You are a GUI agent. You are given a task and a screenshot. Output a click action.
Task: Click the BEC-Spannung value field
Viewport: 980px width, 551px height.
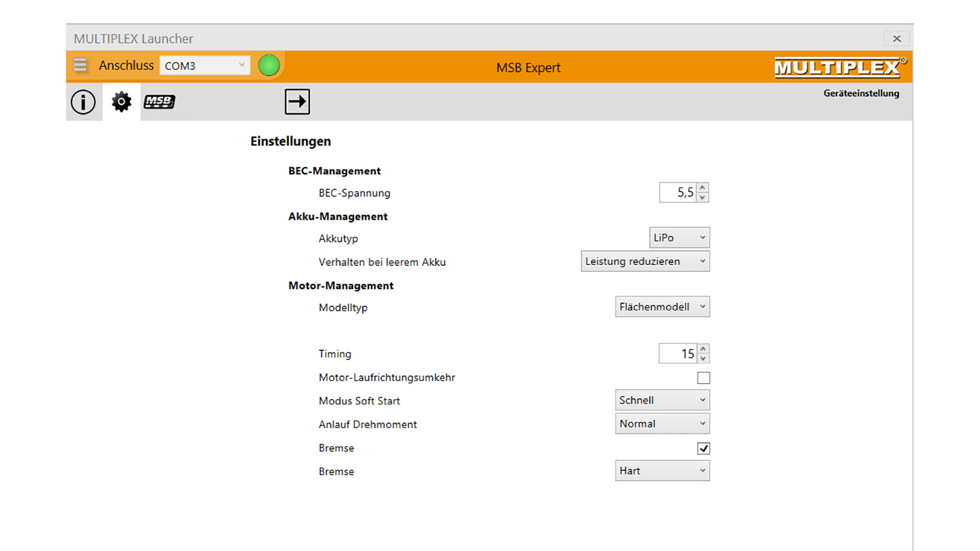click(677, 192)
